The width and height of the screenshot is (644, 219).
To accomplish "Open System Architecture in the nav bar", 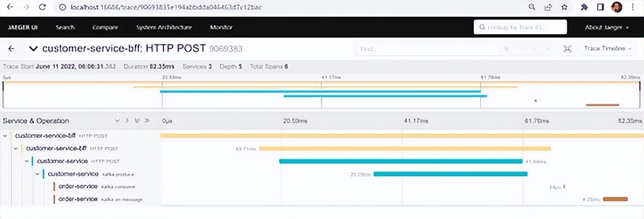I will click(164, 28).
